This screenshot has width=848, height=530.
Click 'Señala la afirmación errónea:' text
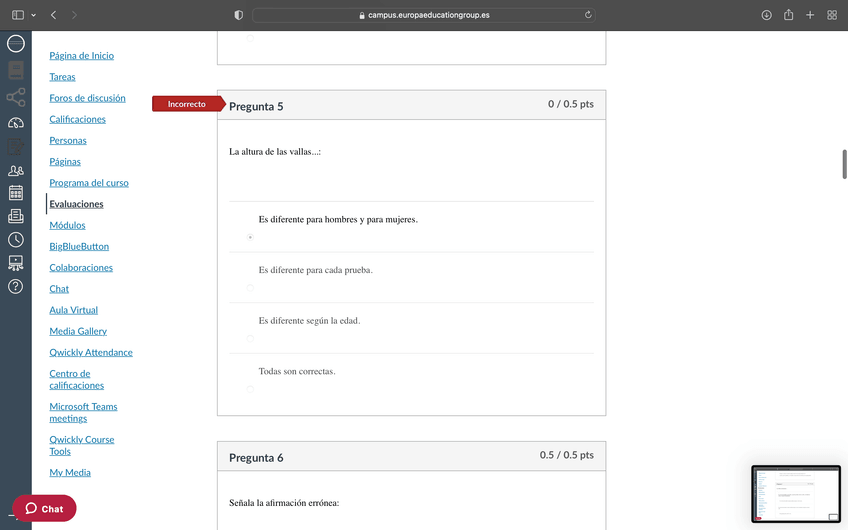pos(284,503)
